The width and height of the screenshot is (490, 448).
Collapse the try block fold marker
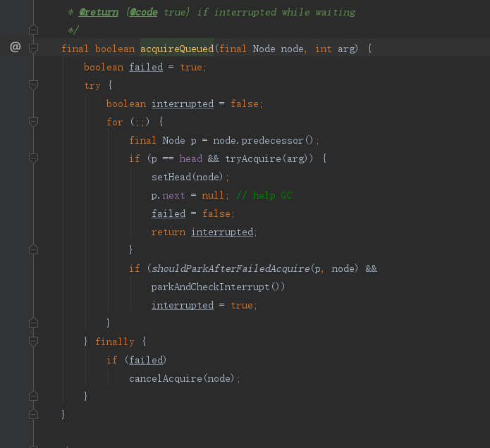[33, 85]
